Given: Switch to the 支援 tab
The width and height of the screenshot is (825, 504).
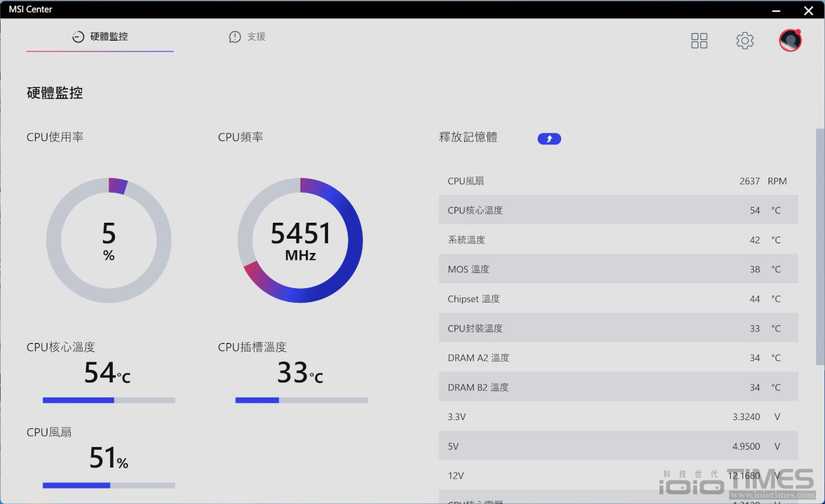Looking at the screenshot, I should point(247,37).
